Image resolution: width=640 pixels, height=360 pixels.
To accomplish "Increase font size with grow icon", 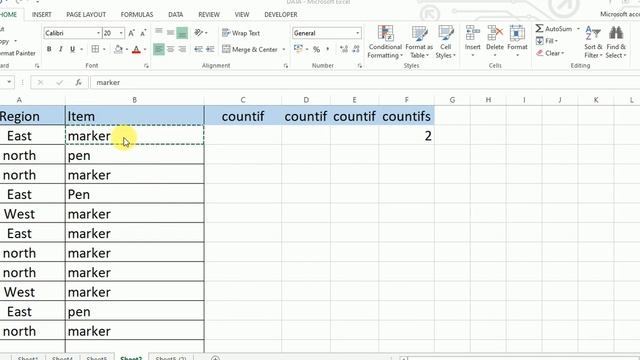I will [131, 33].
